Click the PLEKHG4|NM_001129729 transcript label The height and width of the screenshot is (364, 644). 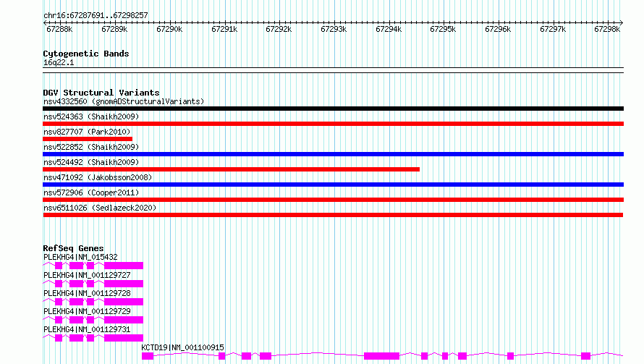point(87,311)
